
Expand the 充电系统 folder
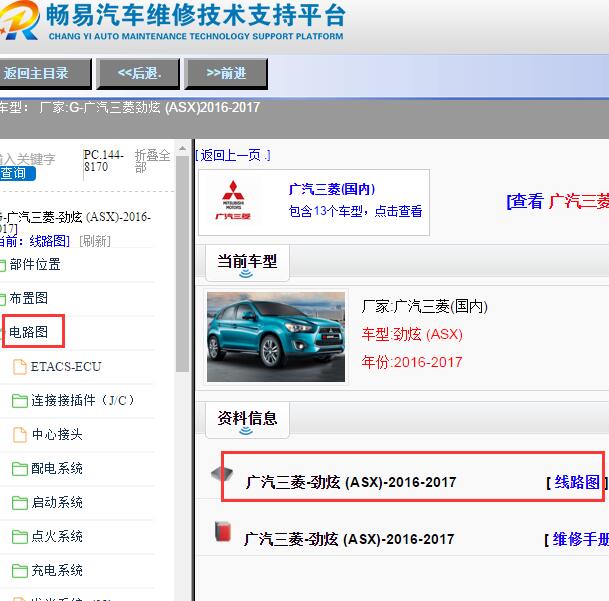57,570
